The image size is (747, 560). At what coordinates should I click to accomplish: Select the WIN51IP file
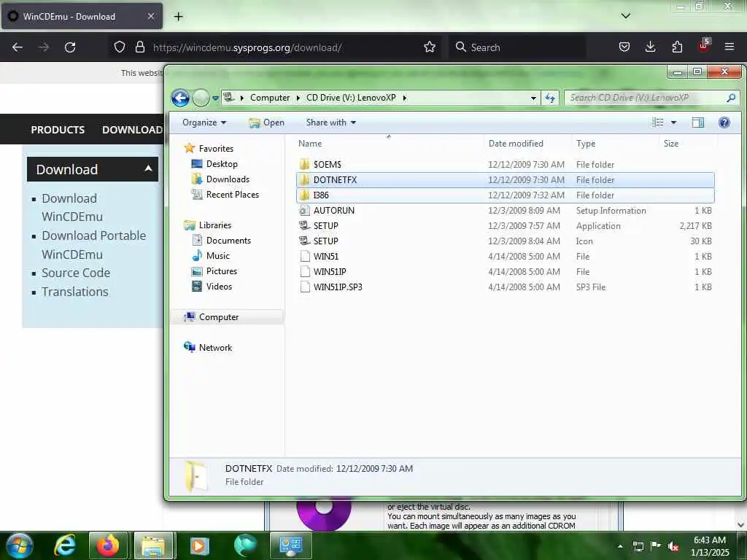click(x=505, y=271)
